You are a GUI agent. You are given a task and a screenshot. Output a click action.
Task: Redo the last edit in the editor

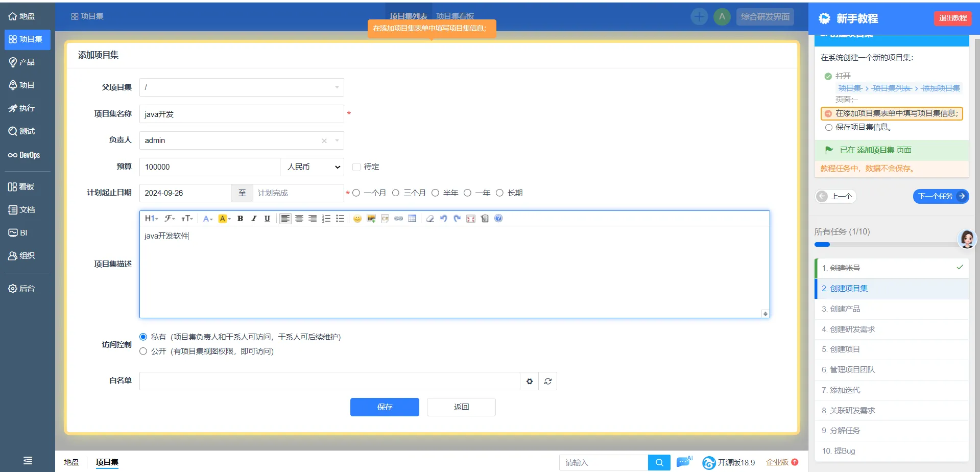[x=457, y=219]
